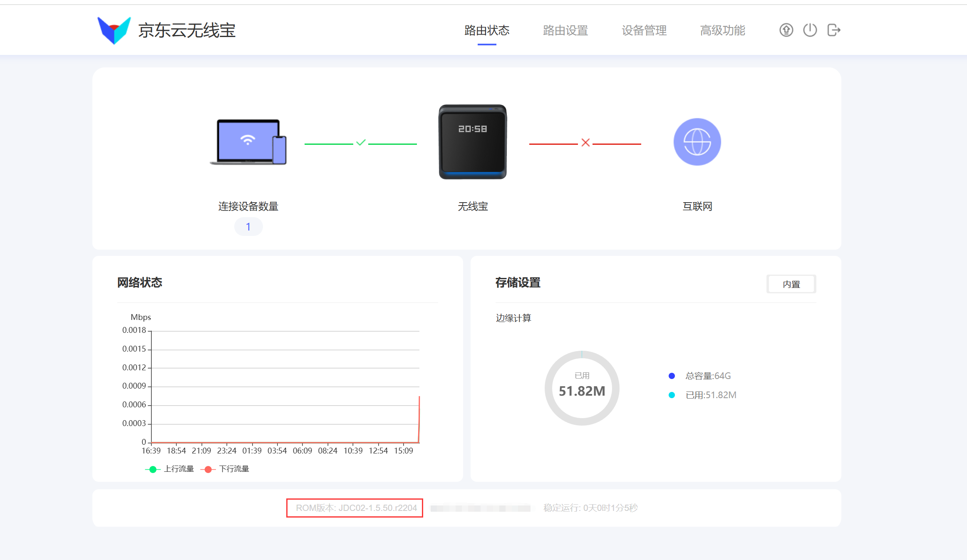Click the ROM版本 text at bottom
This screenshot has width=967, height=560.
[x=356, y=508]
